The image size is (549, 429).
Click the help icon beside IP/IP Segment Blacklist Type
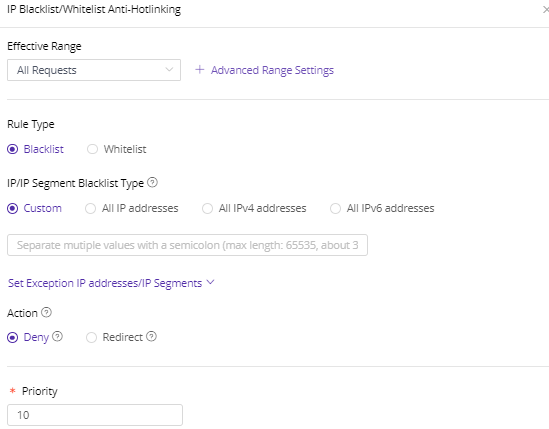(x=152, y=182)
